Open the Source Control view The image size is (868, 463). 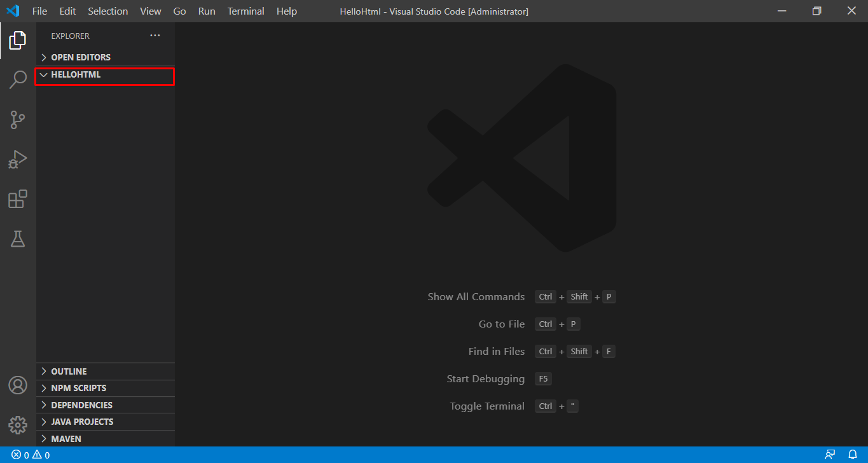tap(18, 120)
